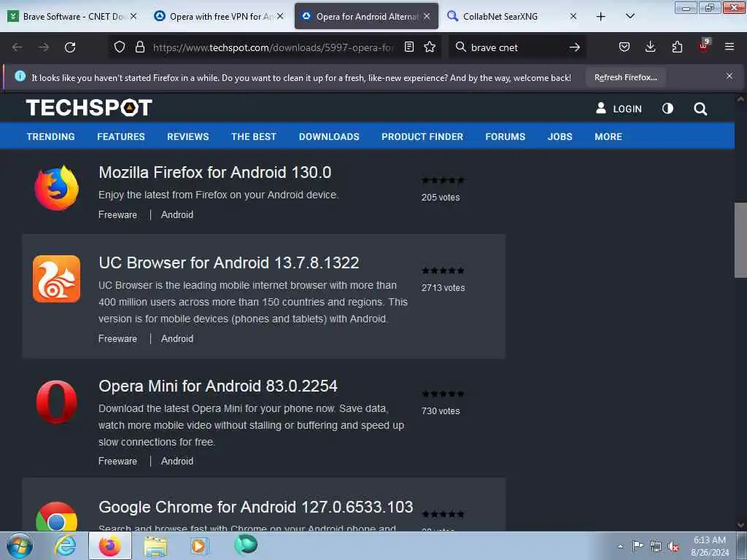Click the site security padlock icon

pyautogui.click(x=139, y=47)
